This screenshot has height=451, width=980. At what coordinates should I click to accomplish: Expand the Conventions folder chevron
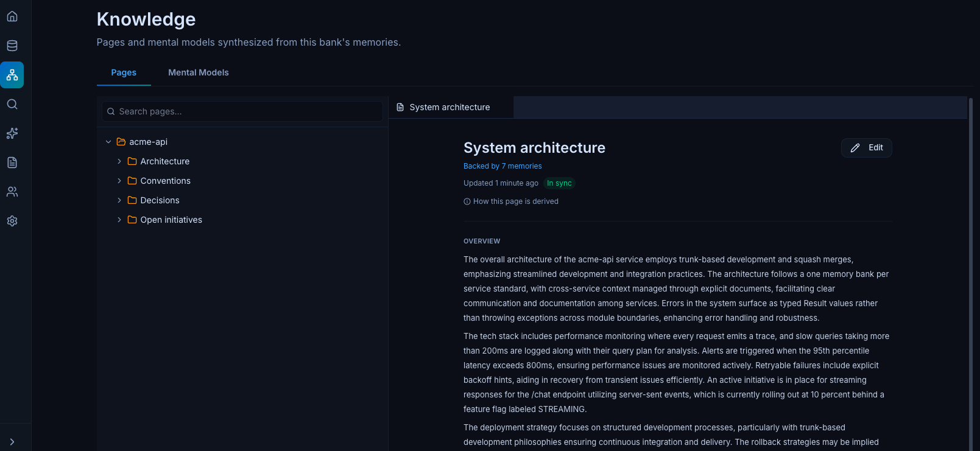tap(119, 181)
